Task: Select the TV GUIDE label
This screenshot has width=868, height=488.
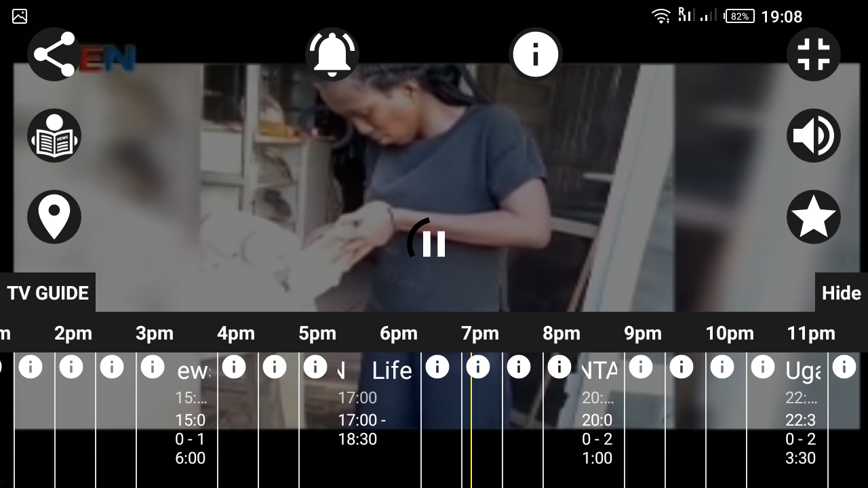Action: pos(47,293)
